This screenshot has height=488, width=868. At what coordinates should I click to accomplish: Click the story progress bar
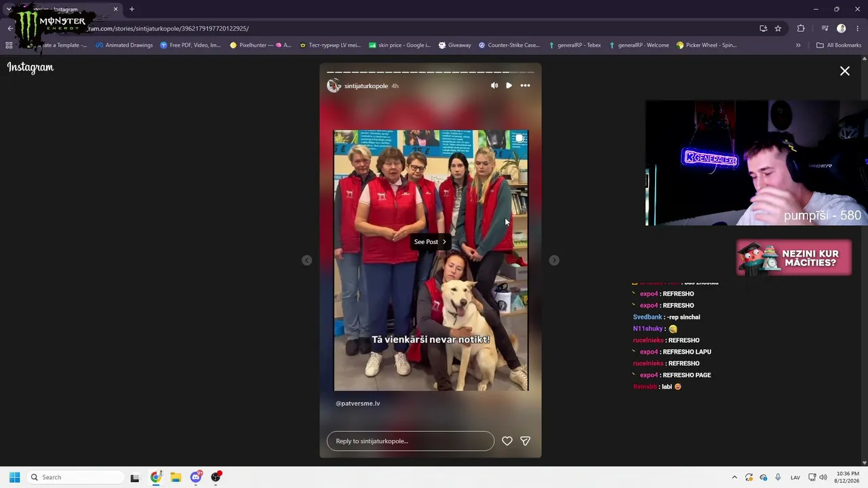pos(431,72)
